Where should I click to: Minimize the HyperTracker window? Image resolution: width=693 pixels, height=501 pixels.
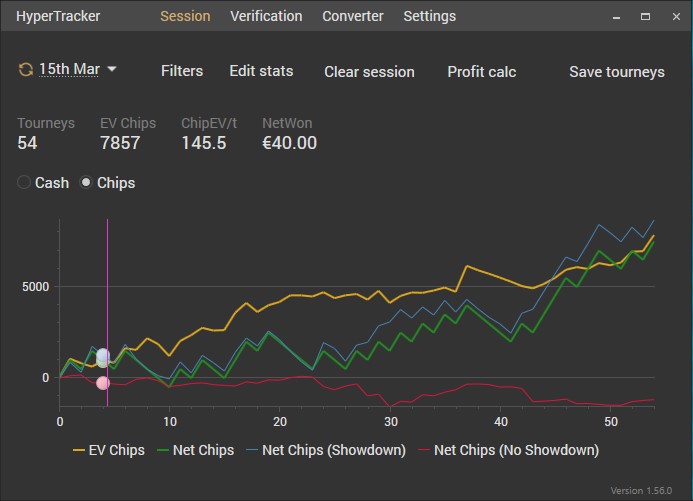(615, 16)
